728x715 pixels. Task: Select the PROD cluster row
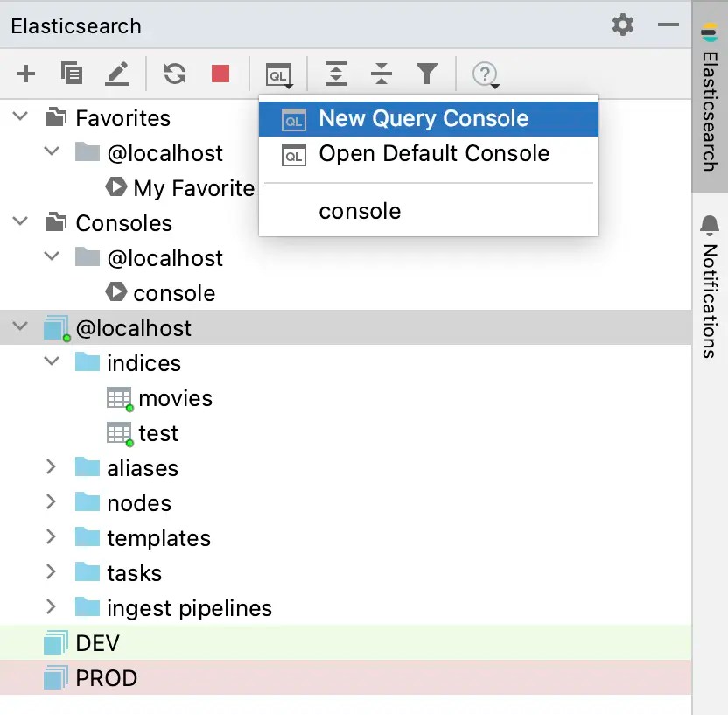pyautogui.click(x=346, y=678)
